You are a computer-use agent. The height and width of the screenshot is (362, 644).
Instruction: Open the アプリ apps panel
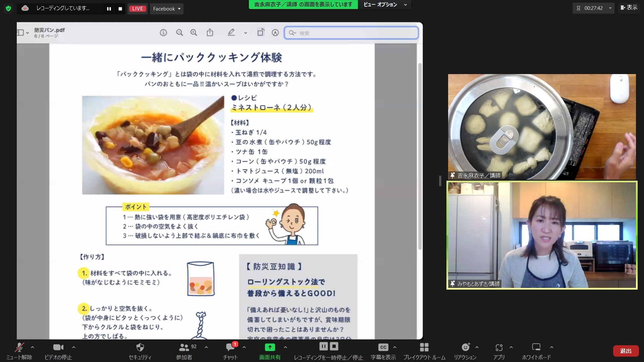coord(499,351)
